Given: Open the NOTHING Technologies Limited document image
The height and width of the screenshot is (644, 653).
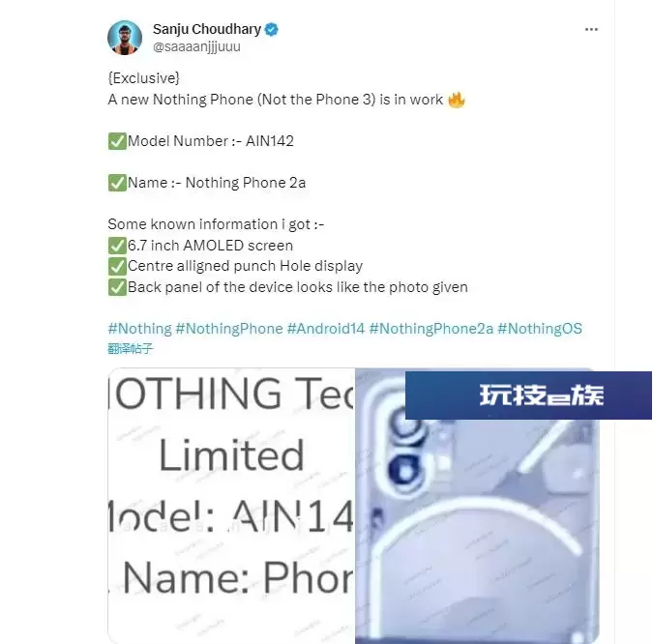Looking at the screenshot, I should pos(231,506).
